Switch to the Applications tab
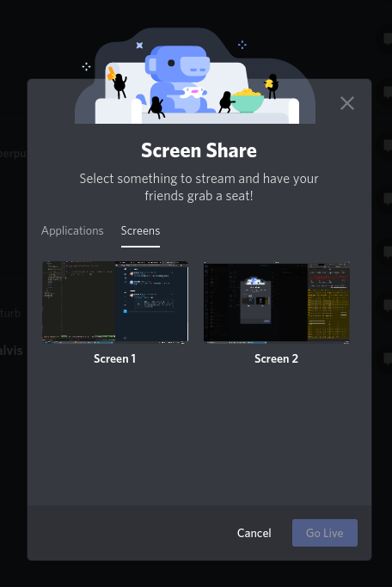 [x=72, y=230]
